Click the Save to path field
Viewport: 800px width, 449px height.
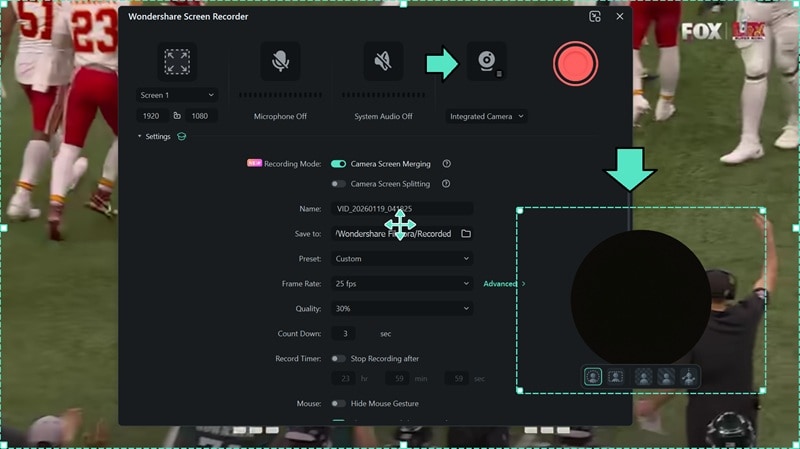click(x=395, y=234)
